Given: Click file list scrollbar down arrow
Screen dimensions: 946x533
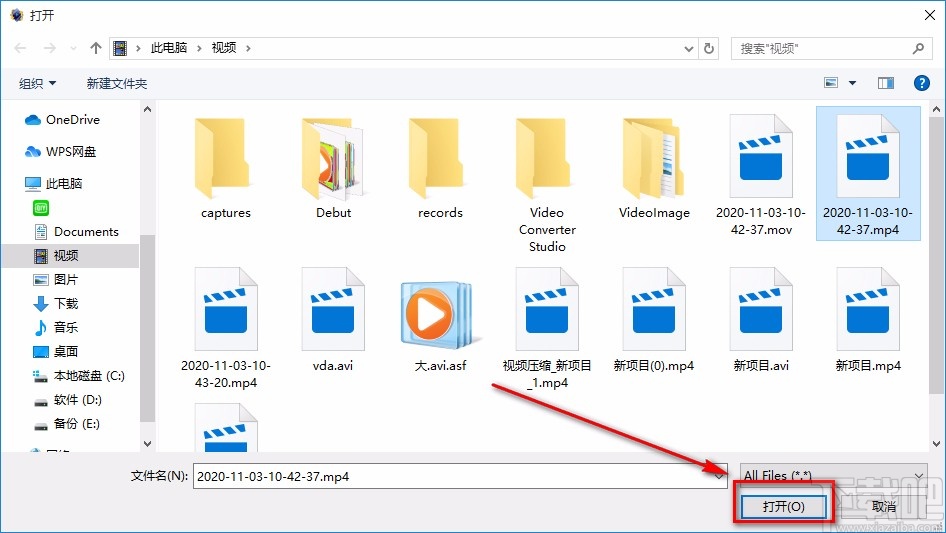Looking at the screenshot, I should (936, 444).
